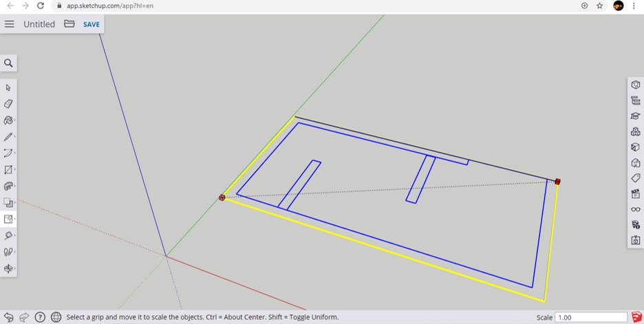Image resolution: width=644 pixels, height=324 pixels.
Task: Open the Styles panel
Action: click(635, 163)
